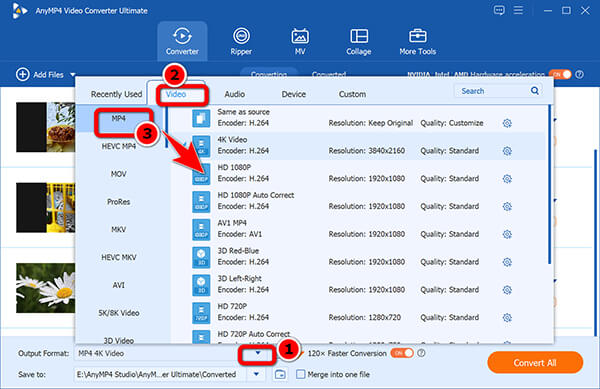Choose HD 1080P Auto Correct preset
The image size is (600, 389).
(357, 201)
